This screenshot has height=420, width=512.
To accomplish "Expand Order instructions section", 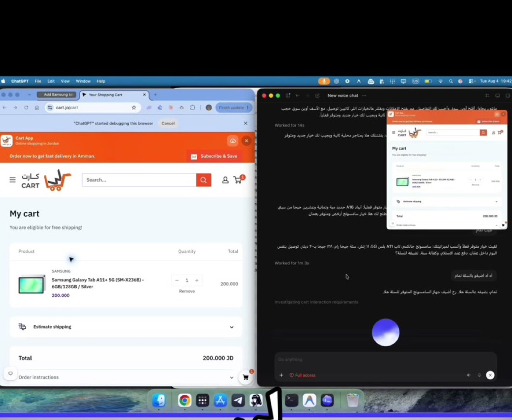I will click(126, 377).
